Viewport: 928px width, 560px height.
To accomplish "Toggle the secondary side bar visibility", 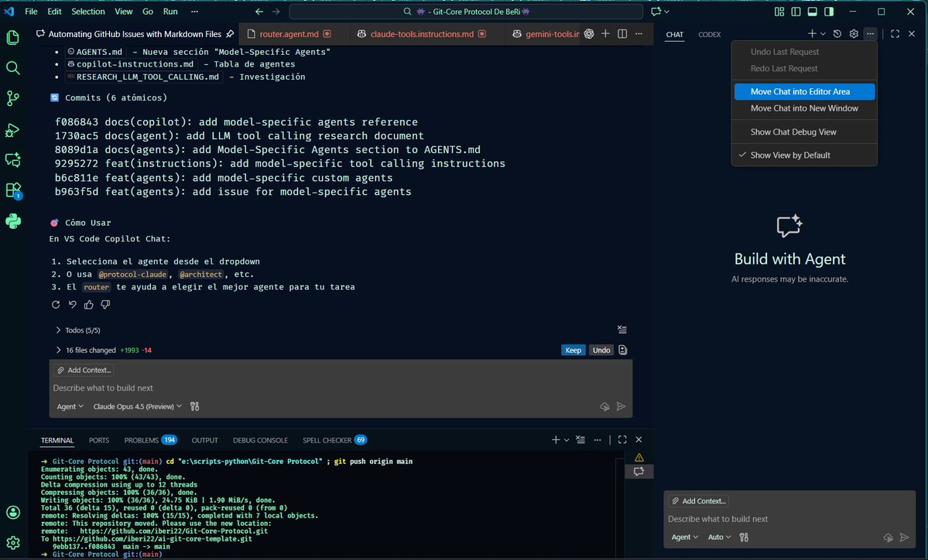I will click(x=829, y=12).
